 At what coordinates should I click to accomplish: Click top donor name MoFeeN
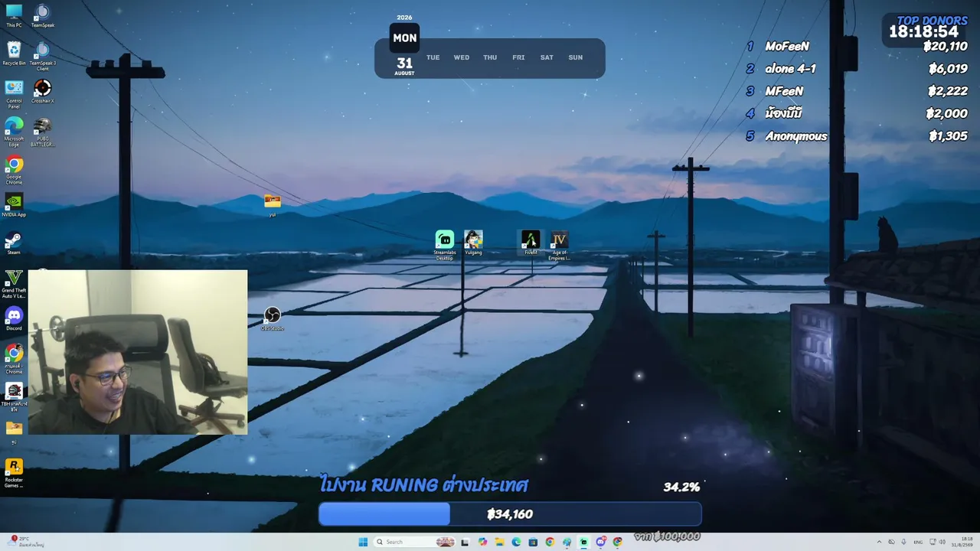[x=787, y=46]
